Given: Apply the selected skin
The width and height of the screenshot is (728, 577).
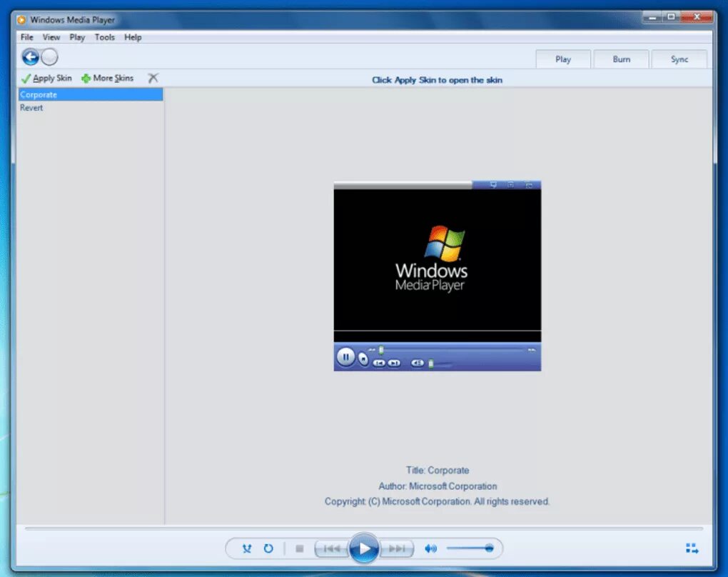Looking at the screenshot, I should [x=46, y=78].
